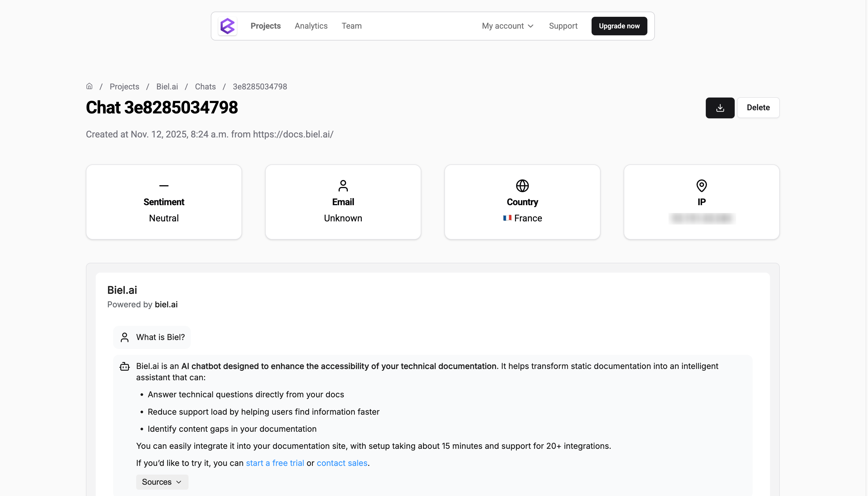Open the download chat icon button

720,108
